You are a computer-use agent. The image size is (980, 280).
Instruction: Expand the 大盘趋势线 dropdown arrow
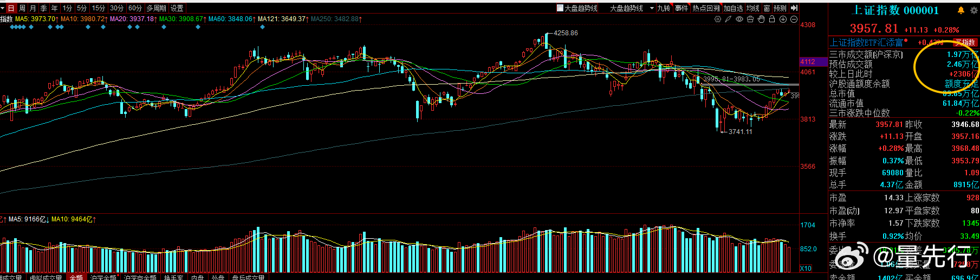click(x=652, y=8)
